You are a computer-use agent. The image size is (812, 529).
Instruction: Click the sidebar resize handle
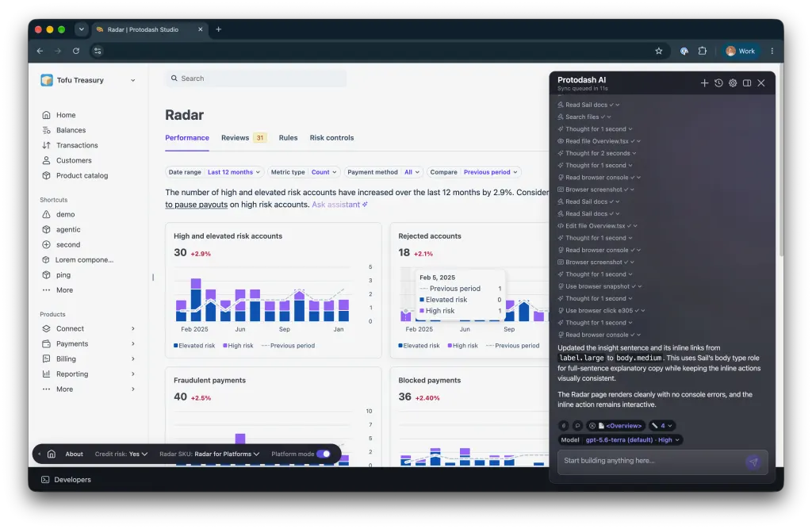pyautogui.click(x=153, y=278)
